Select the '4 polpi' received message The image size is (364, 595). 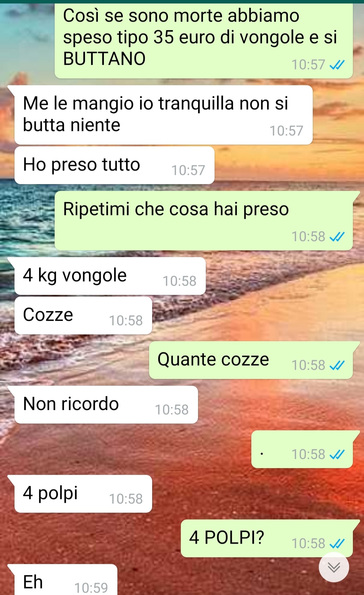click(x=83, y=494)
